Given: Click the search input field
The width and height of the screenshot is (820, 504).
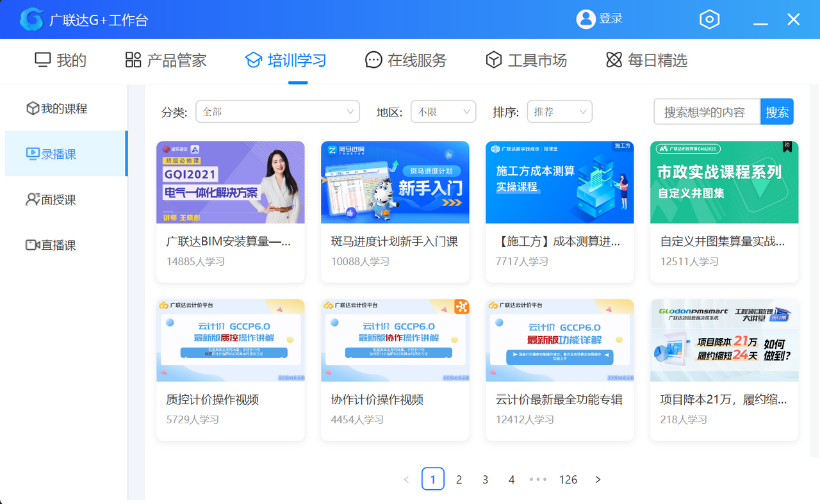Looking at the screenshot, I should tap(705, 111).
